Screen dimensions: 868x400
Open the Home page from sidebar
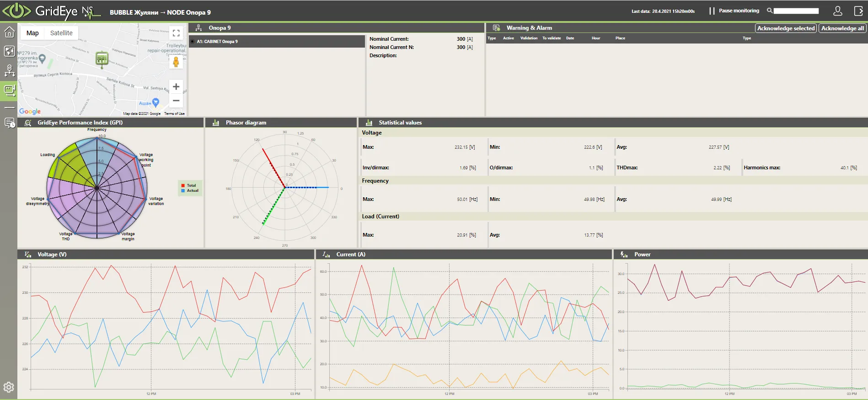[9, 32]
